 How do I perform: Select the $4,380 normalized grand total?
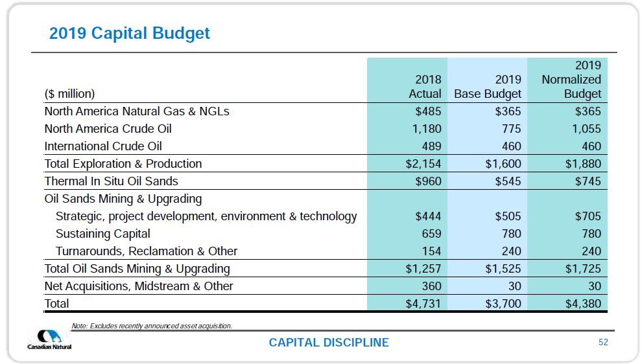pyautogui.click(x=583, y=304)
